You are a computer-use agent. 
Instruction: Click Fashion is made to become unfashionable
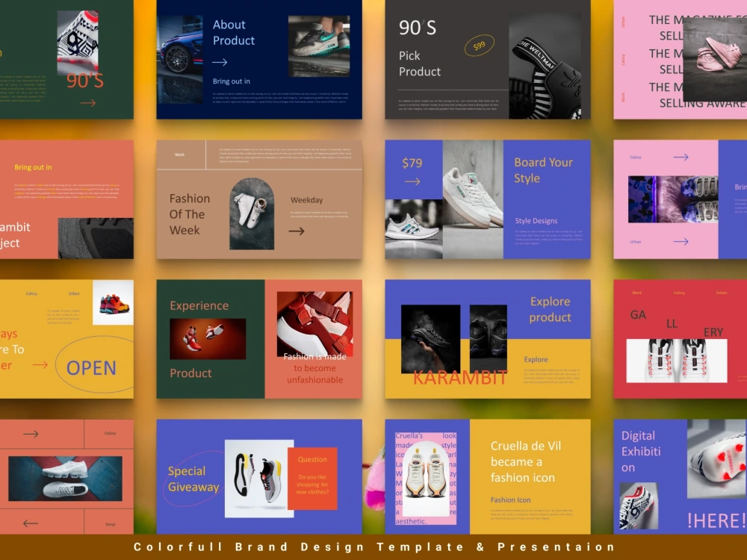[315, 368]
